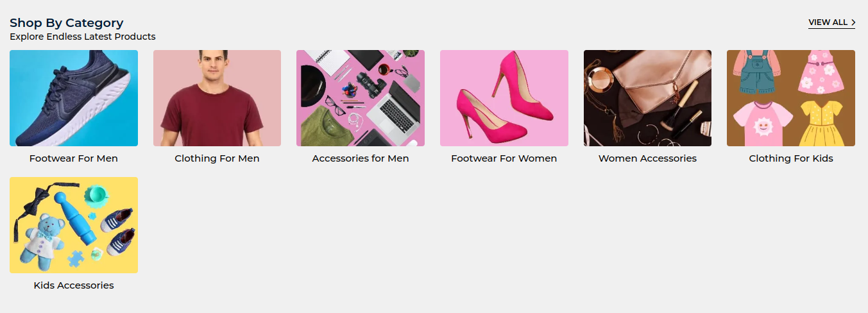Viewport: 868px width, 313px height.
Task: Click the Shop By Category heading
Action: click(x=67, y=23)
